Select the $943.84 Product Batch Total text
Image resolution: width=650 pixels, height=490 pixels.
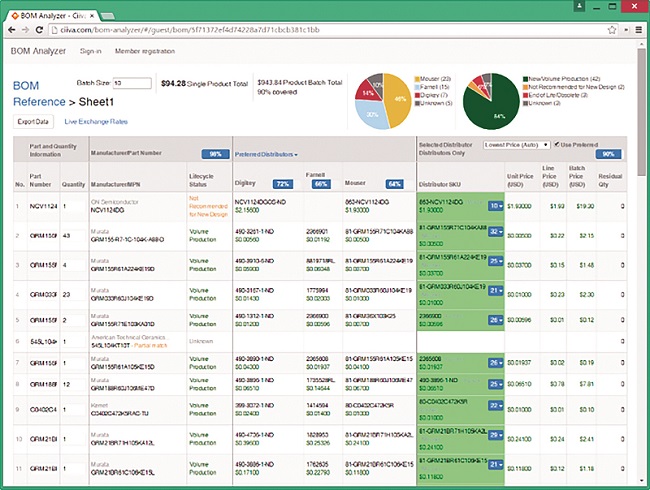point(299,82)
